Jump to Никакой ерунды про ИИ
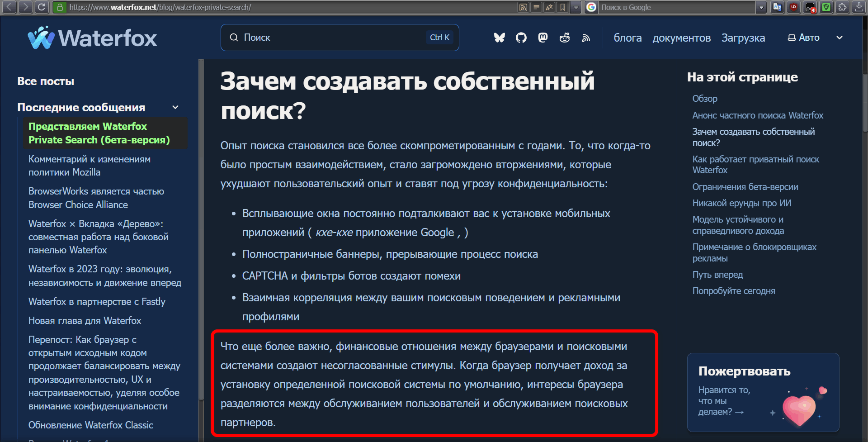Viewport: 868px width, 442px height. (x=742, y=203)
